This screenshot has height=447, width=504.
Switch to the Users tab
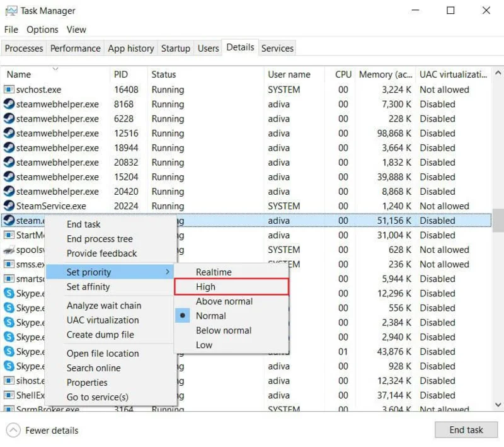click(x=208, y=49)
